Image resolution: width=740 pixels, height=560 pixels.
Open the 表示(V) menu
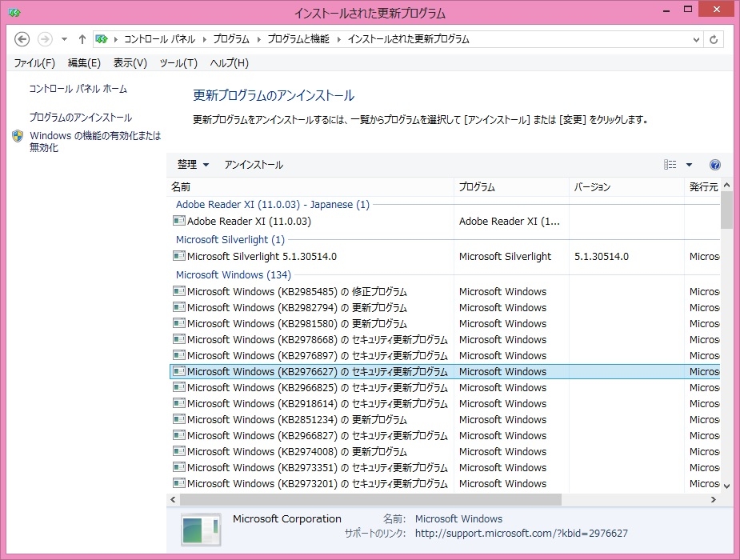point(130,62)
